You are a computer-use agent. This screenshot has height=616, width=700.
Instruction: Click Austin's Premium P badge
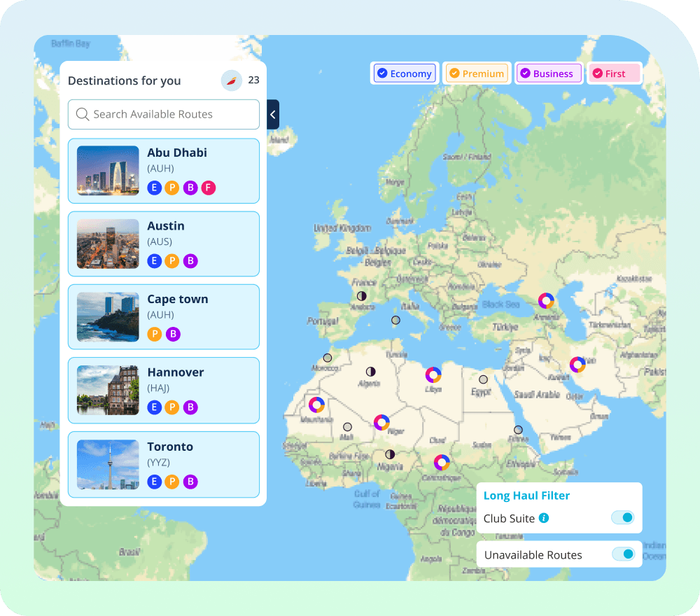point(172,260)
